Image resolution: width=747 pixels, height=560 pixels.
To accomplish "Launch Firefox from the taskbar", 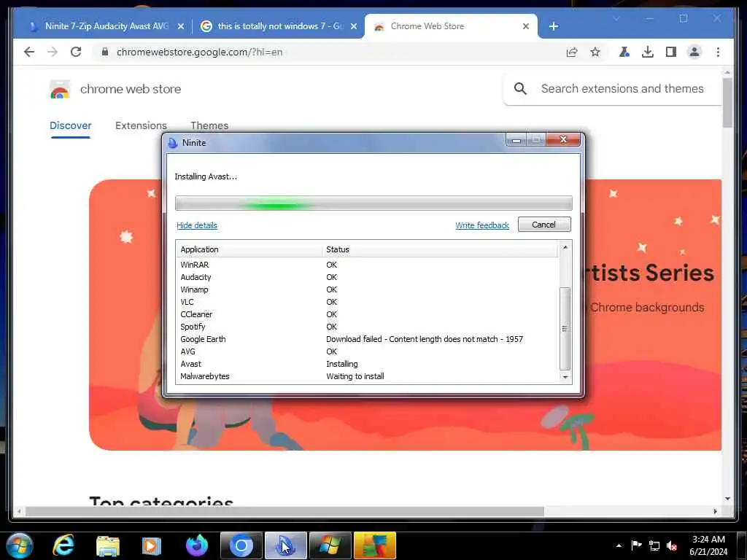I will click(x=196, y=545).
